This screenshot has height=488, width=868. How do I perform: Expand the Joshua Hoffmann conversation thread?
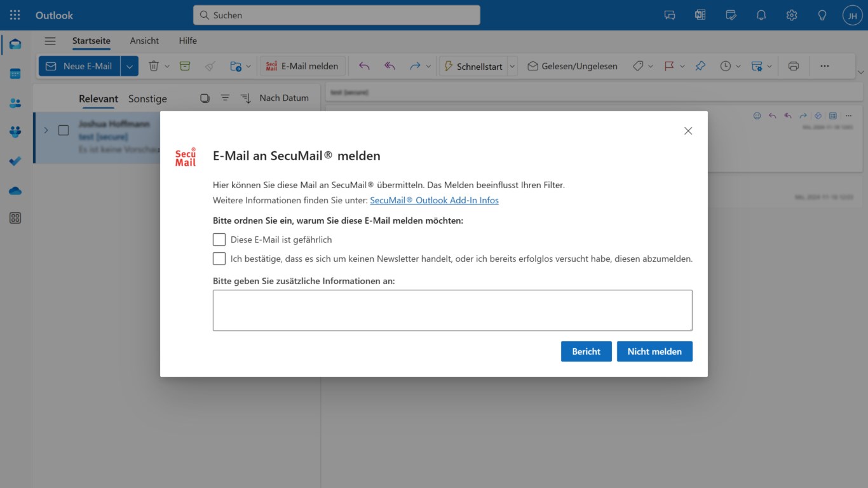(x=46, y=130)
